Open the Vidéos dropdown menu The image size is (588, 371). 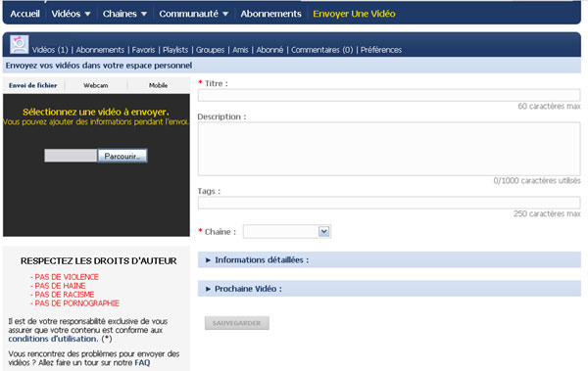click(71, 14)
